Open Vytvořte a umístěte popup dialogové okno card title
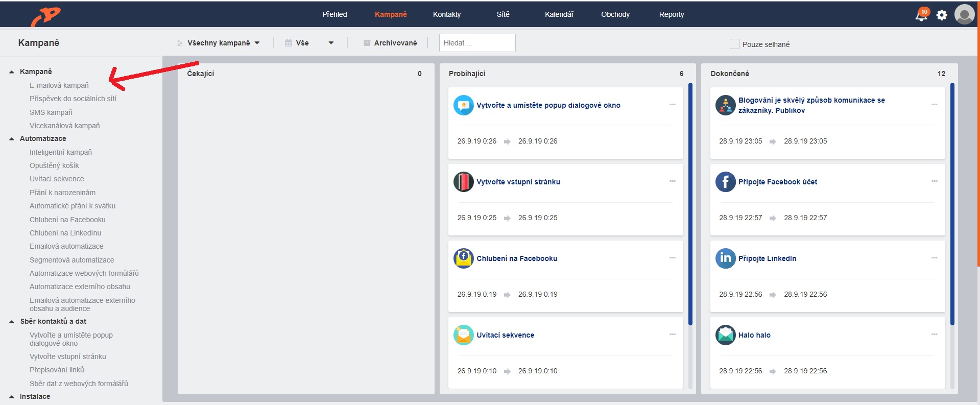 tap(548, 105)
